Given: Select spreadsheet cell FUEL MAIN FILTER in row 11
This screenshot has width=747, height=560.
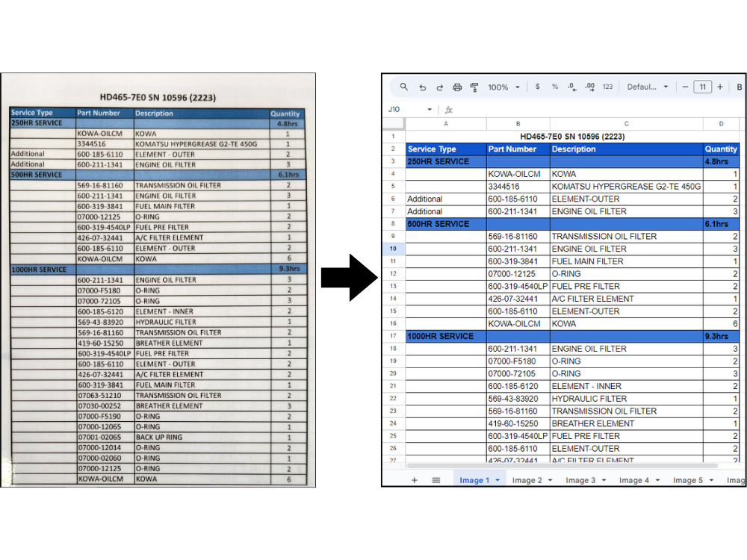Looking at the screenshot, I should [x=627, y=261].
